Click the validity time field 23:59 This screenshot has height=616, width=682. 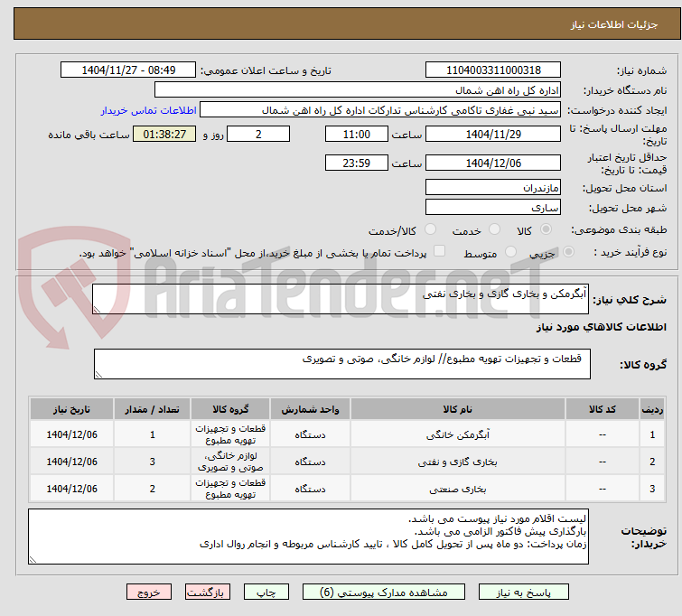[x=357, y=163]
